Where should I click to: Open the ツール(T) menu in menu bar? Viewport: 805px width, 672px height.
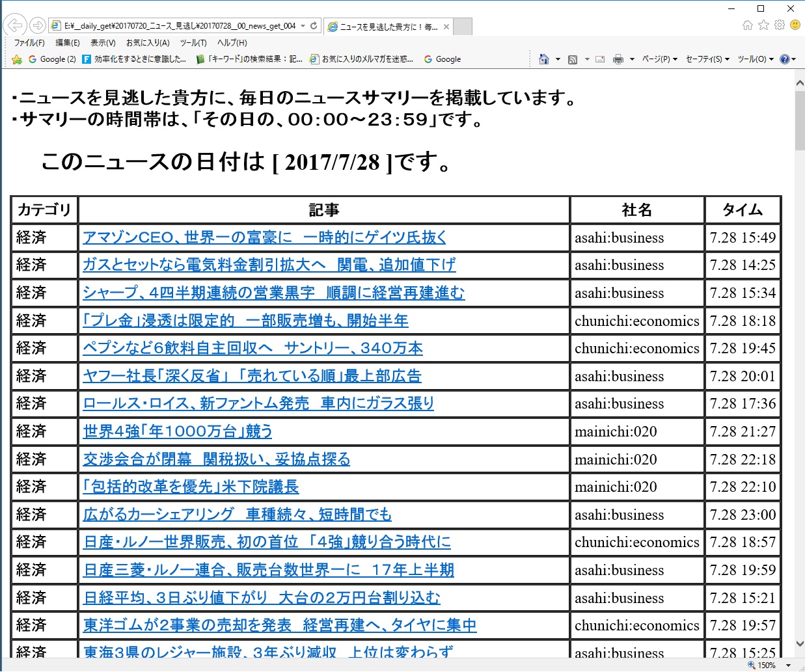[193, 43]
